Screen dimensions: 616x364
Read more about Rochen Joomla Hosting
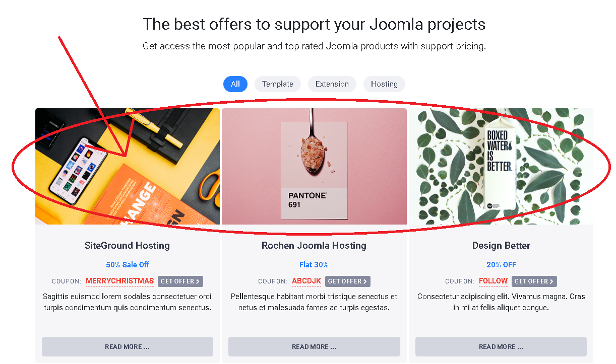(314, 346)
